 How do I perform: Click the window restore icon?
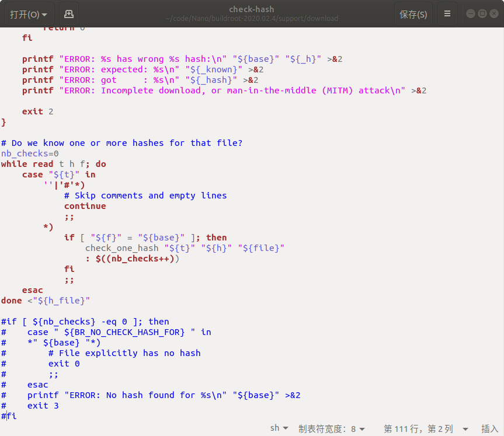(481, 12)
